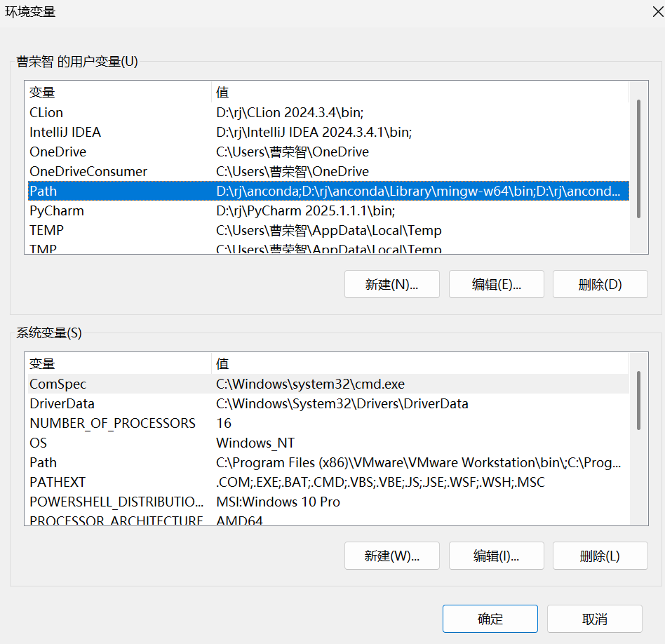Cancel with the 取消 button
Screen dimensions: 665x644
595,619
